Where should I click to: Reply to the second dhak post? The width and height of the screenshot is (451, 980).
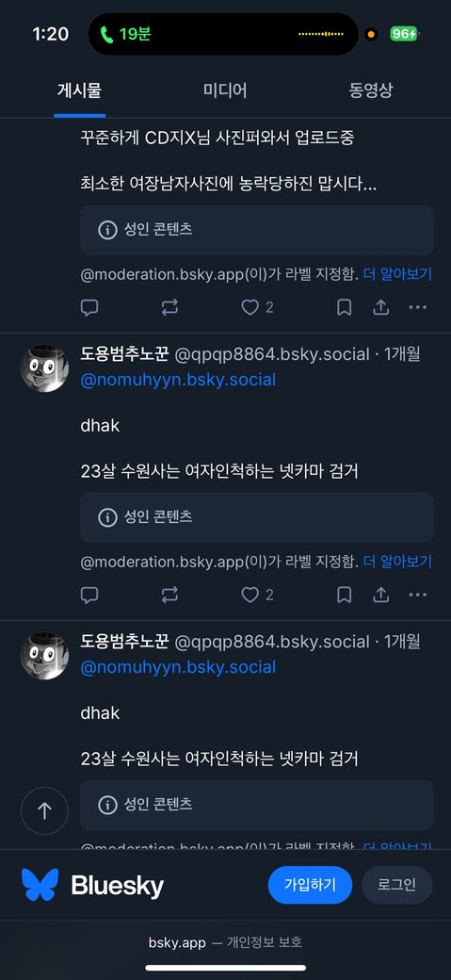(89, 595)
